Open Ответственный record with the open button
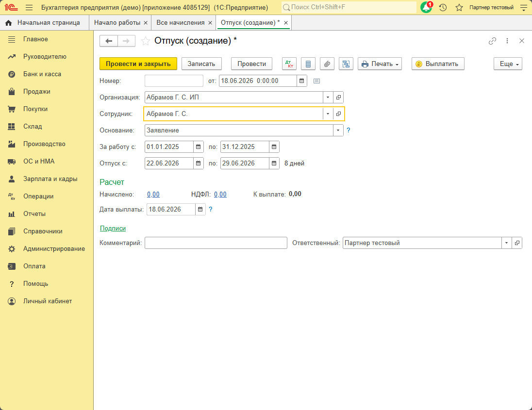532x410 pixels. tap(517, 243)
